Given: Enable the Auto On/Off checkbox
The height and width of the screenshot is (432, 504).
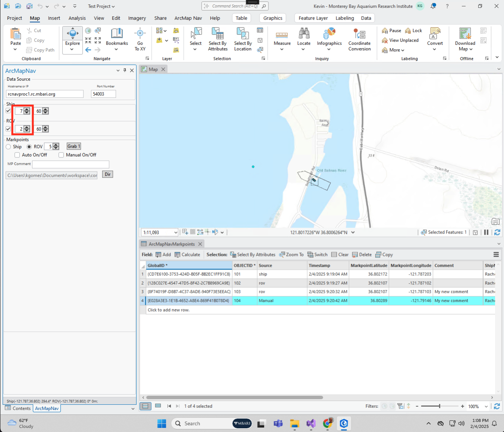Looking at the screenshot, I should [17, 155].
